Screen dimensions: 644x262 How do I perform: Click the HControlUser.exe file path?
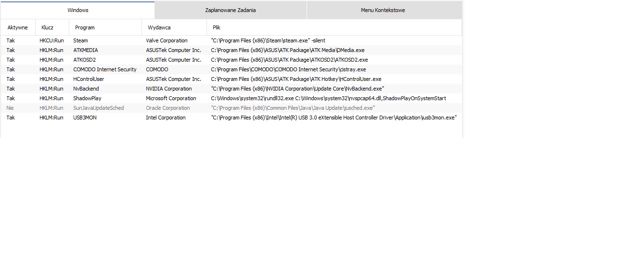[x=296, y=79]
